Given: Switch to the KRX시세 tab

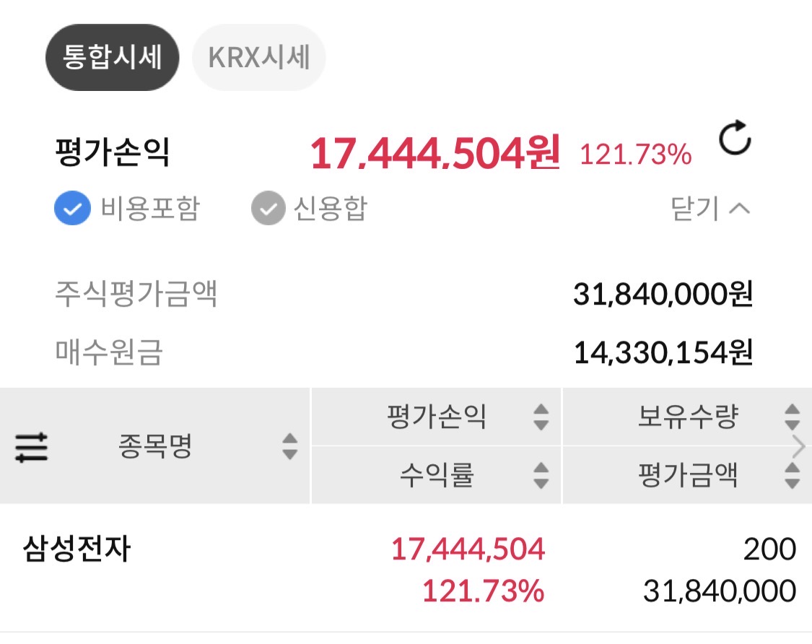Looking at the screenshot, I should pos(259,58).
